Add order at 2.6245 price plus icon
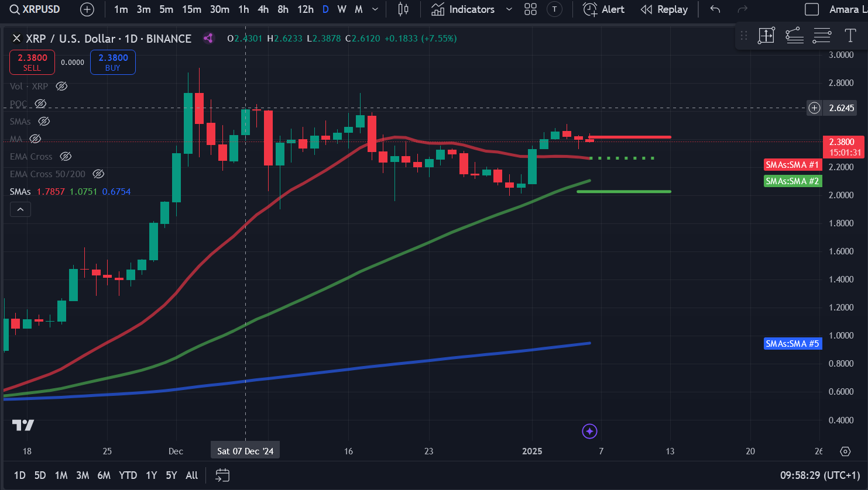Viewport: 868px width, 490px height. pos(814,108)
